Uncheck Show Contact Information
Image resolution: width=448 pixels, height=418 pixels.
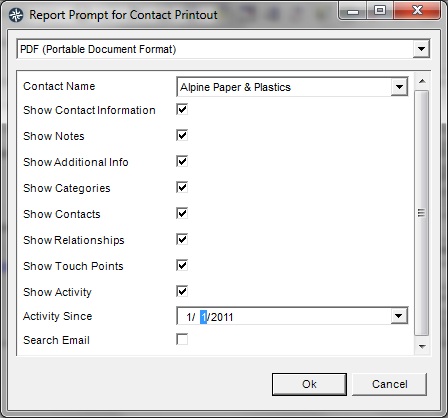tap(182, 109)
